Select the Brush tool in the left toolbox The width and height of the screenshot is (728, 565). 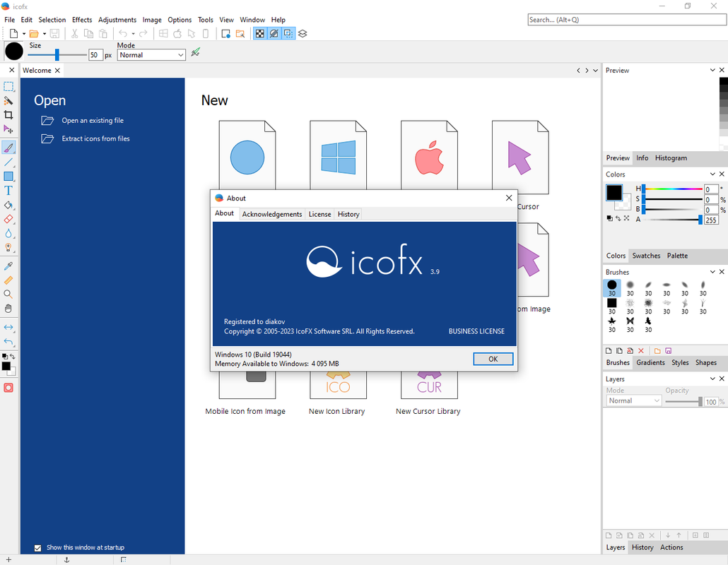[8, 148]
